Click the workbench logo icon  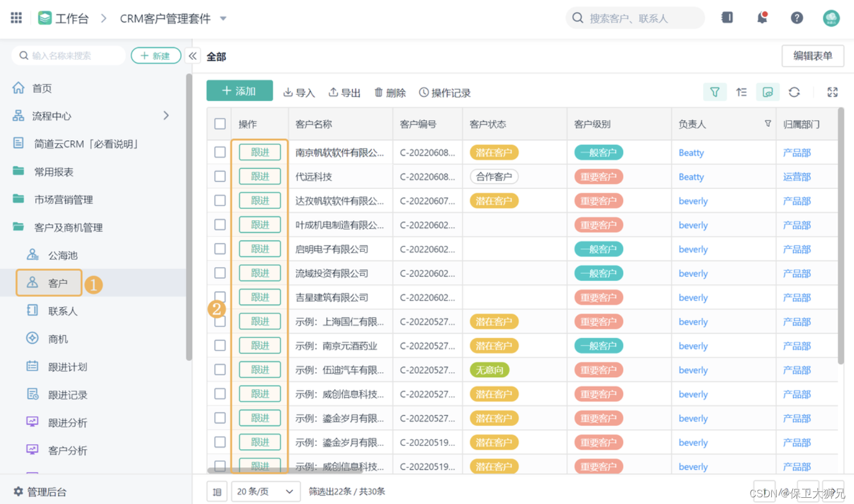click(x=45, y=18)
